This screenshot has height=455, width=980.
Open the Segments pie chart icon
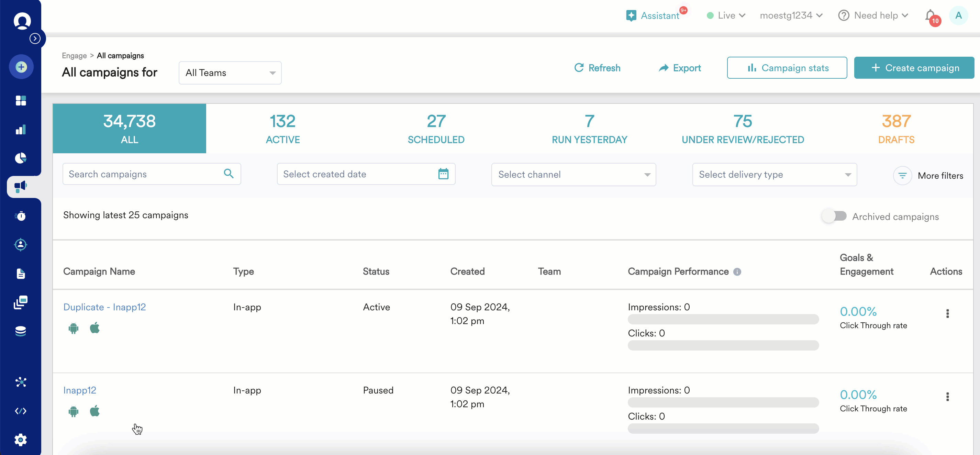(x=21, y=158)
